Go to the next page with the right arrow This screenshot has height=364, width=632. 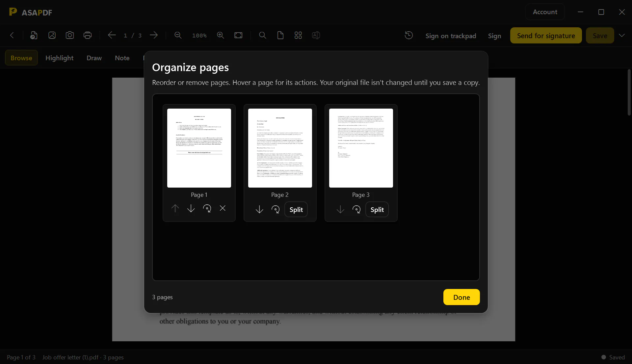(154, 35)
